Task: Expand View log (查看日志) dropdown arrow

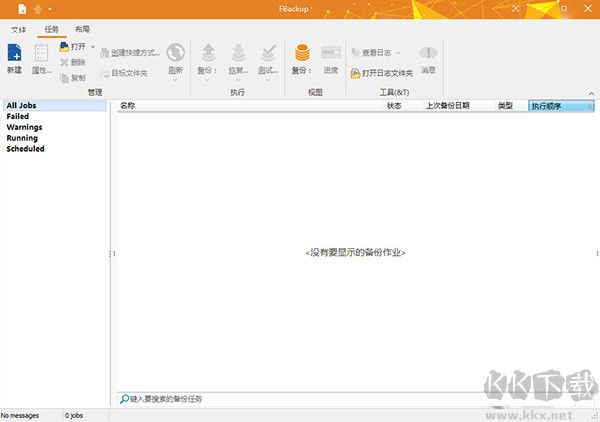Action: [398, 53]
